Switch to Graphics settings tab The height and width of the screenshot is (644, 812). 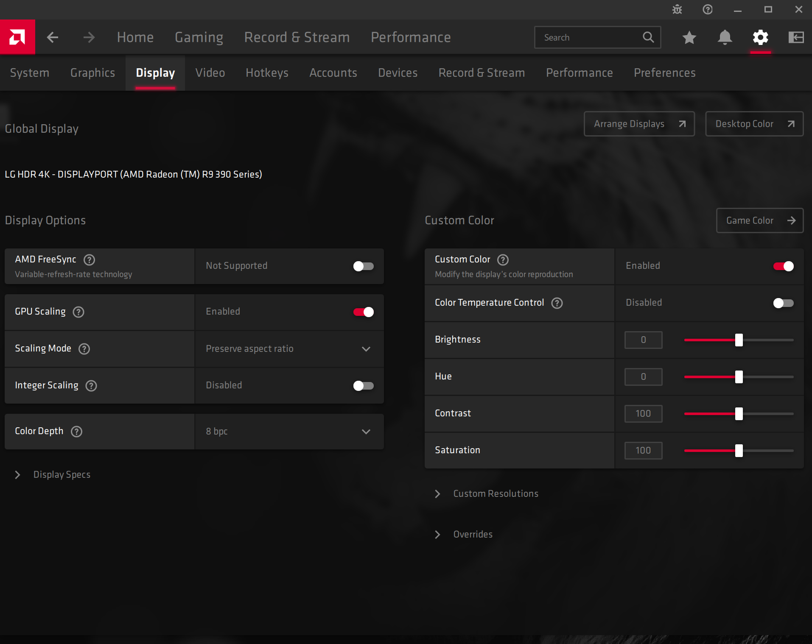pos(93,72)
